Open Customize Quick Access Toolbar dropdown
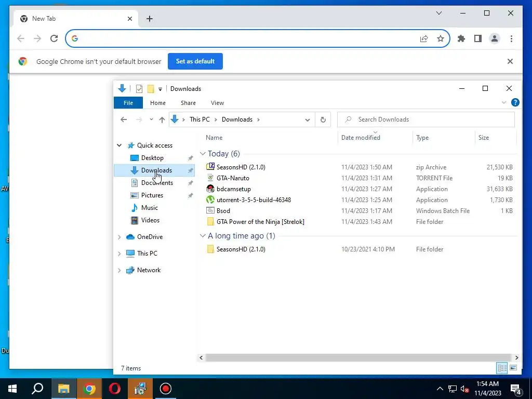Image resolution: width=532 pixels, height=399 pixels. (160, 89)
